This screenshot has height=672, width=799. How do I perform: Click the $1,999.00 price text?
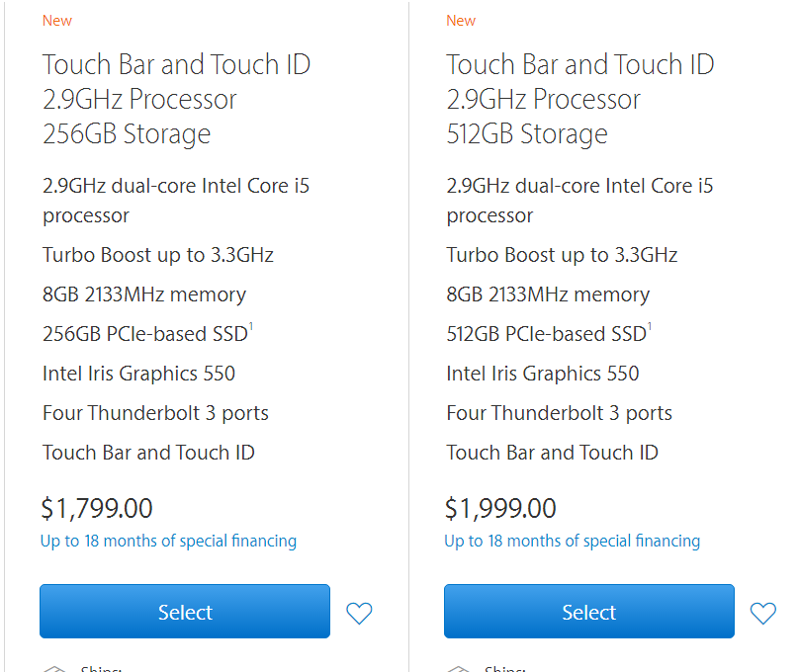[x=500, y=508]
